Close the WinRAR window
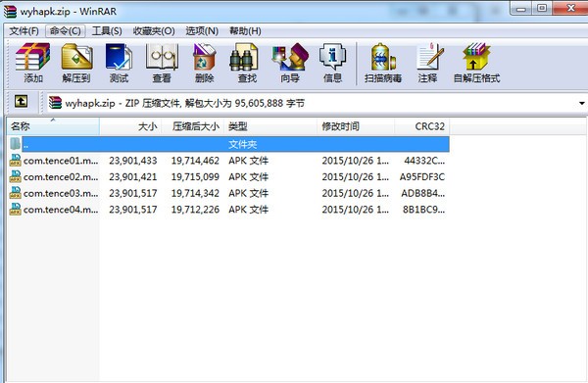 pos(570,8)
